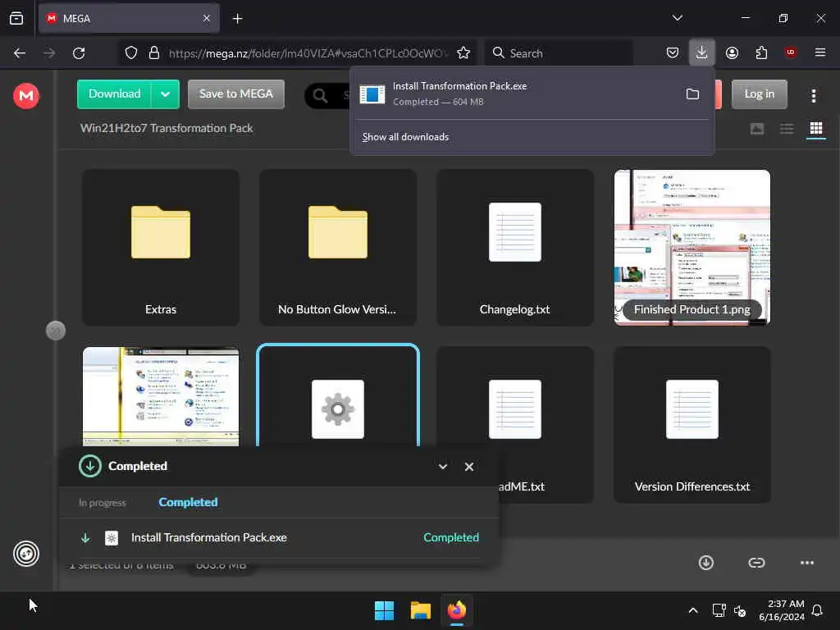Open the Firefox downloads panel button
840x630 pixels.
pyautogui.click(x=701, y=52)
